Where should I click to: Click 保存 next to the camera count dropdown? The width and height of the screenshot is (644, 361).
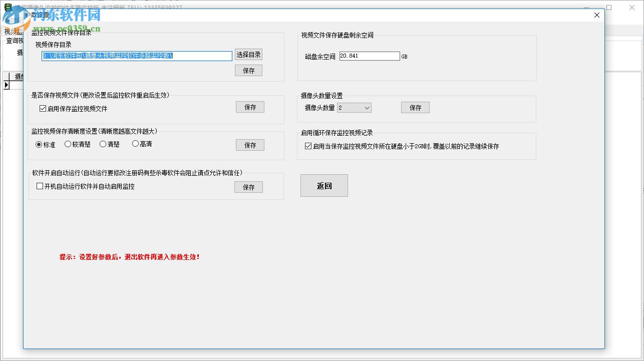pyautogui.click(x=415, y=107)
